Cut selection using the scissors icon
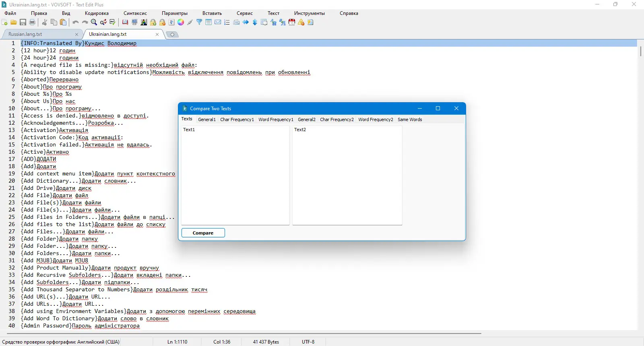This screenshot has height=346, width=644. tap(45, 23)
